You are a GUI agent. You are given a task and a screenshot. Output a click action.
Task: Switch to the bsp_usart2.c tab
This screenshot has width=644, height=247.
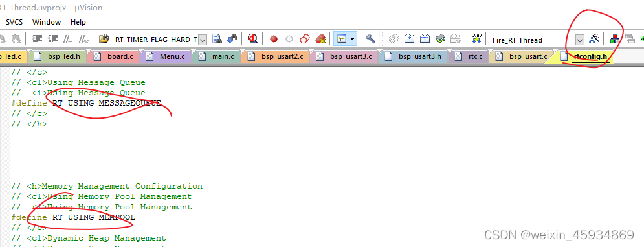[276, 56]
